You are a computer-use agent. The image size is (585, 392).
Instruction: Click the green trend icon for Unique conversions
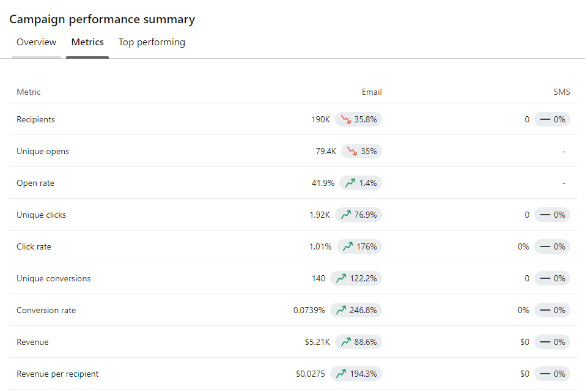340,278
